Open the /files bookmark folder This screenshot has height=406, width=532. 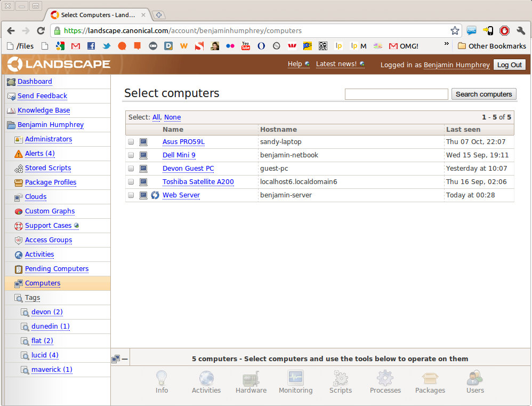[20, 46]
